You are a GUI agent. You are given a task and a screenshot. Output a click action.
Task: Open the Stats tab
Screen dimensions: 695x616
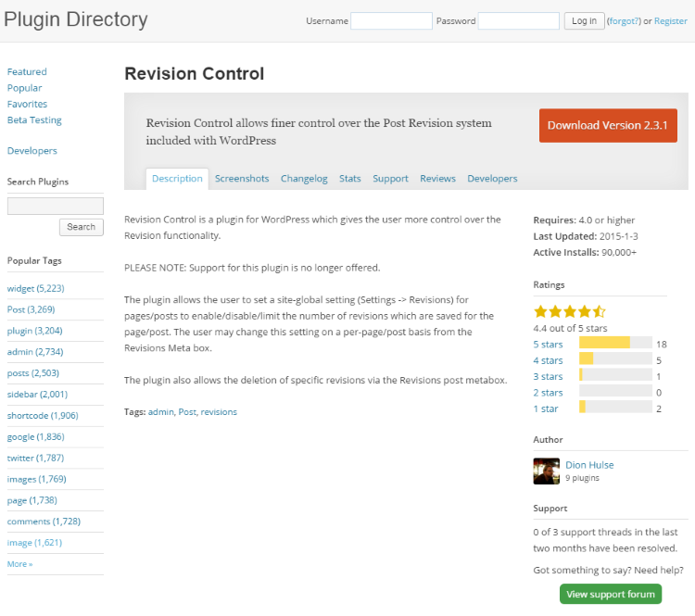pos(350,179)
